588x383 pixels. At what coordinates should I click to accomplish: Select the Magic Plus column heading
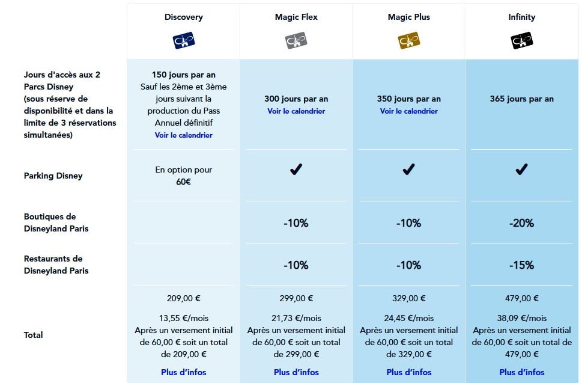pos(409,17)
